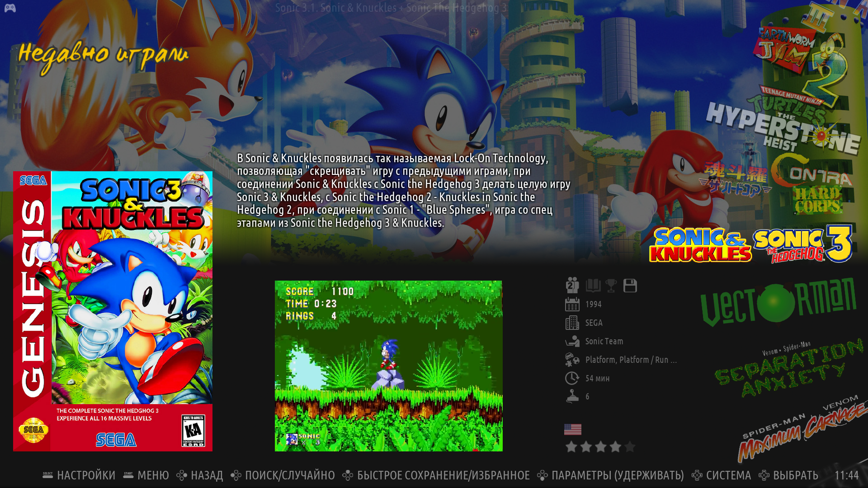Select the Vectorman game logo

click(x=778, y=302)
